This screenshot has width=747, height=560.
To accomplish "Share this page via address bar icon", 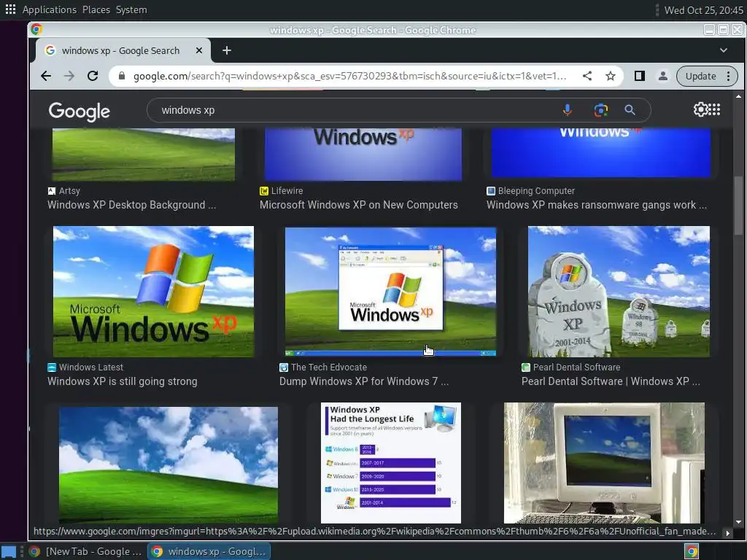I will pyautogui.click(x=587, y=76).
